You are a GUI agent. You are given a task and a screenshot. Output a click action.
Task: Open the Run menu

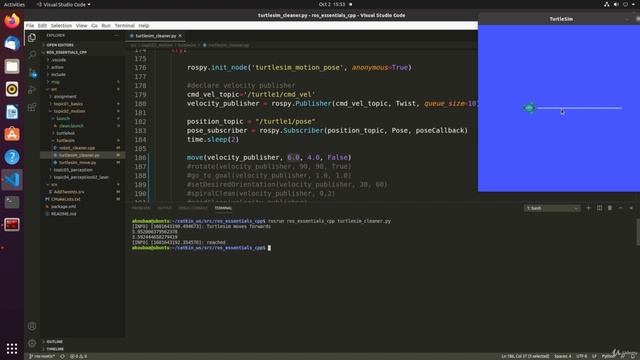tap(106, 25)
